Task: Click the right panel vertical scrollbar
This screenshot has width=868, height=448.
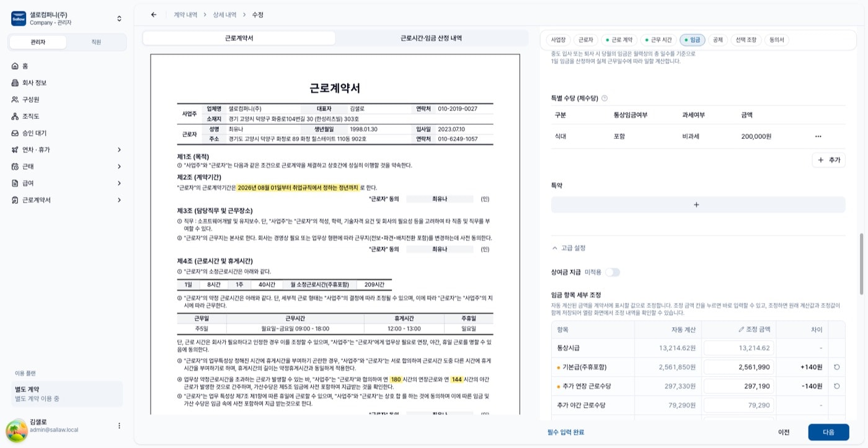Action: tap(861, 263)
